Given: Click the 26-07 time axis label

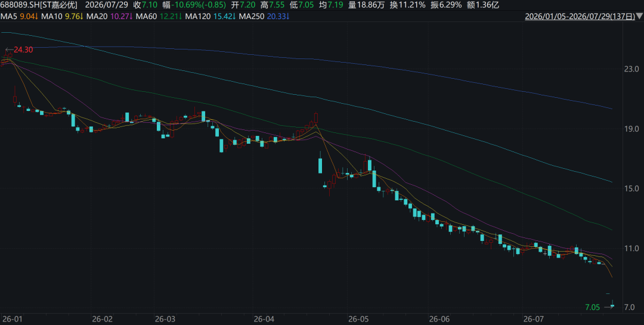Looking at the screenshot, I should (x=534, y=319).
